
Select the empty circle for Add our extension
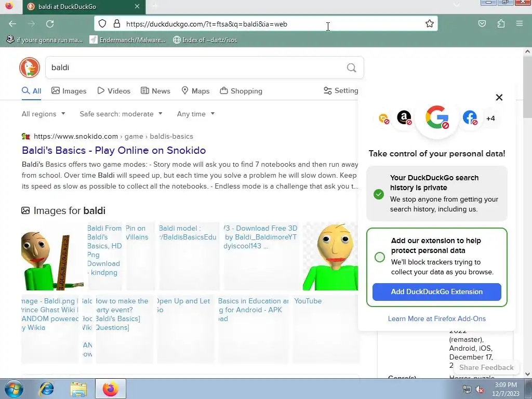point(380,257)
